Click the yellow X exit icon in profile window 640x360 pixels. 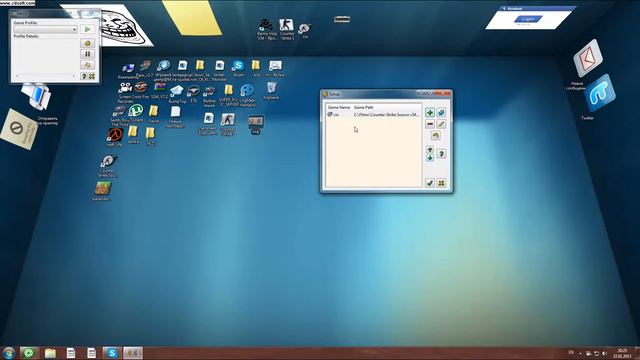[92, 76]
